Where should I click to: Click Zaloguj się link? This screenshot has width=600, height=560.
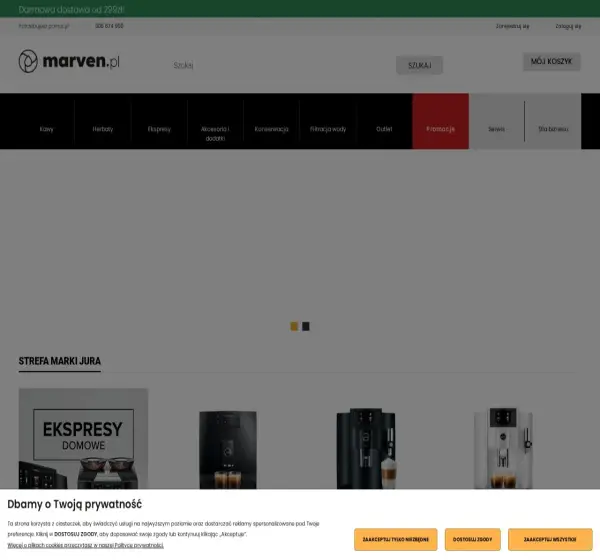[568, 26]
